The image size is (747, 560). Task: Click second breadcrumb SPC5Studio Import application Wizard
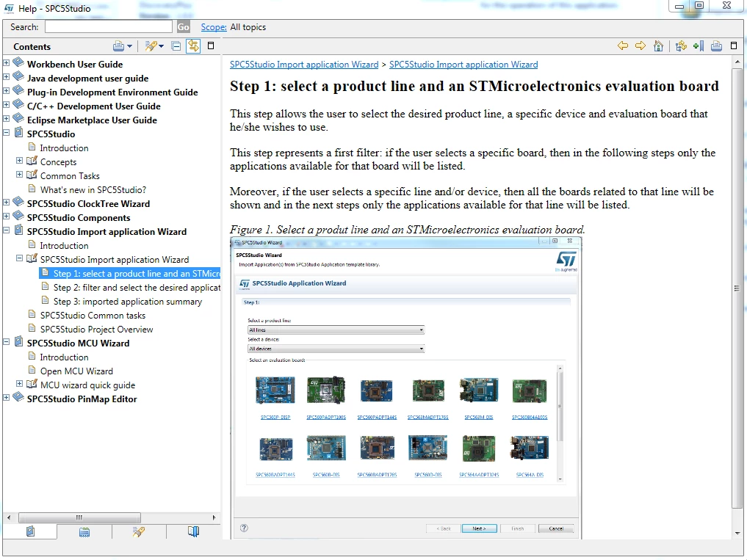pos(463,65)
